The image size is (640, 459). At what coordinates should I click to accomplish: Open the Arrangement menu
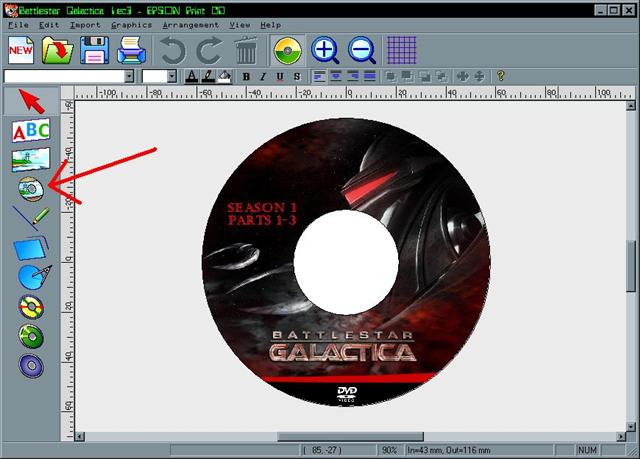[190, 25]
